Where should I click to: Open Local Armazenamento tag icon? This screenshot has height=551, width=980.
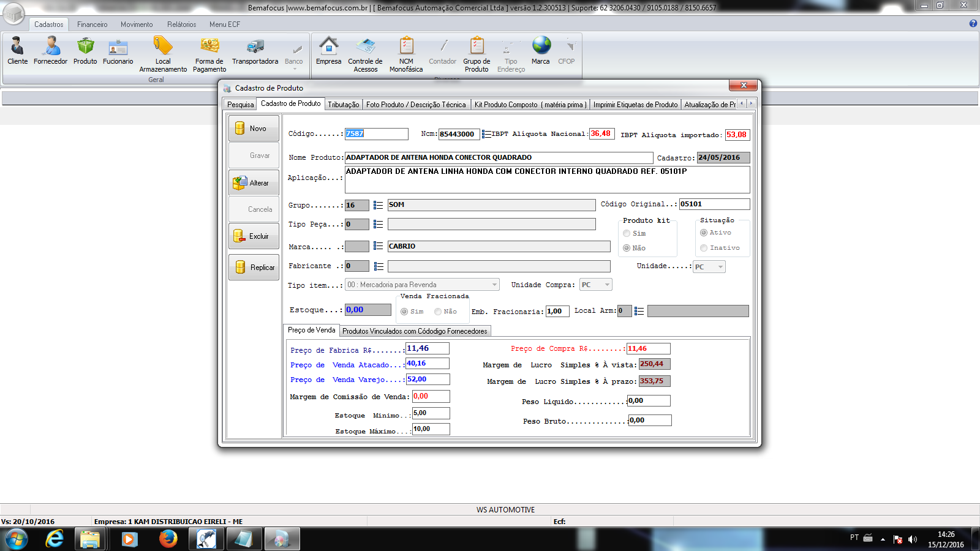pos(163,54)
